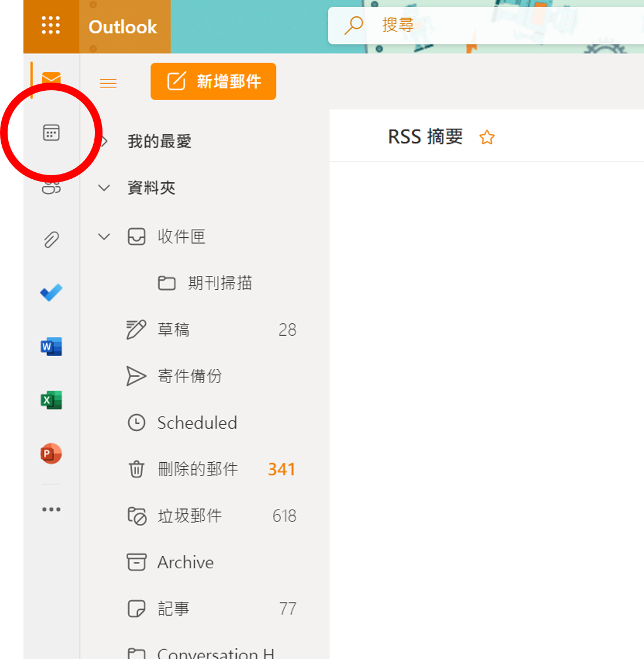
Task: Click the 垃圾郵件 count 618
Action: pyautogui.click(x=285, y=516)
